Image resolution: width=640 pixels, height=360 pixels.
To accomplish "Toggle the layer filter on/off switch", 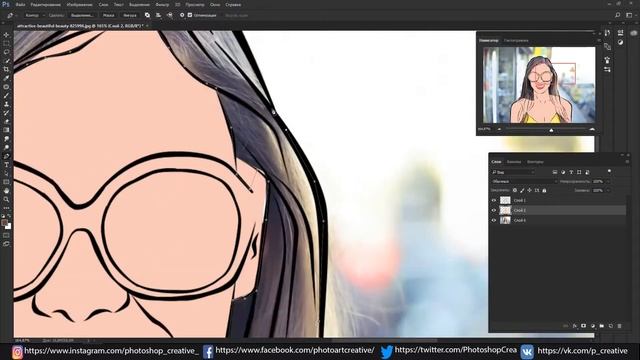I will coord(609,171).
